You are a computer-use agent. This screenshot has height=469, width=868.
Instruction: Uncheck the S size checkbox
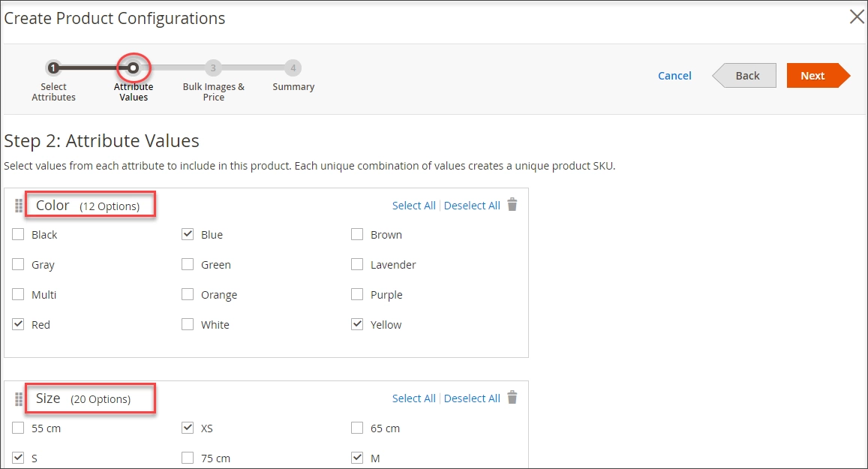pyautogui.click(x=18, y=458)
